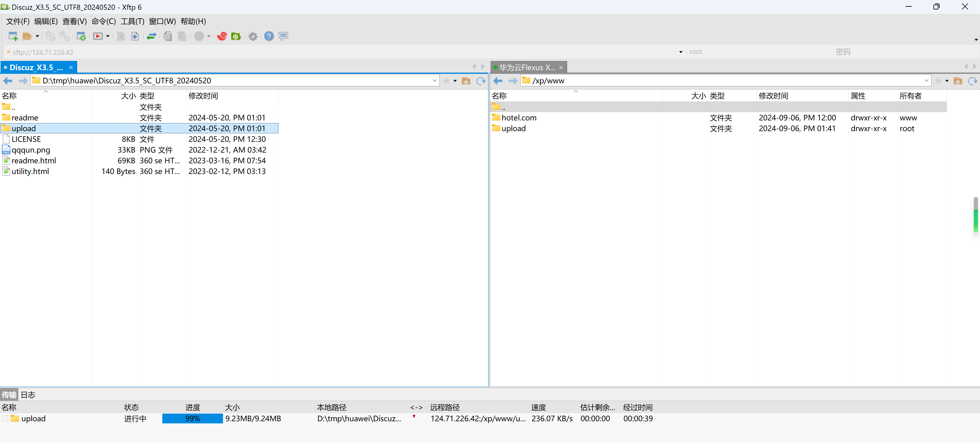Select the qqqun.png file
This screenshot has width=980, height=443.
[139, 150]
